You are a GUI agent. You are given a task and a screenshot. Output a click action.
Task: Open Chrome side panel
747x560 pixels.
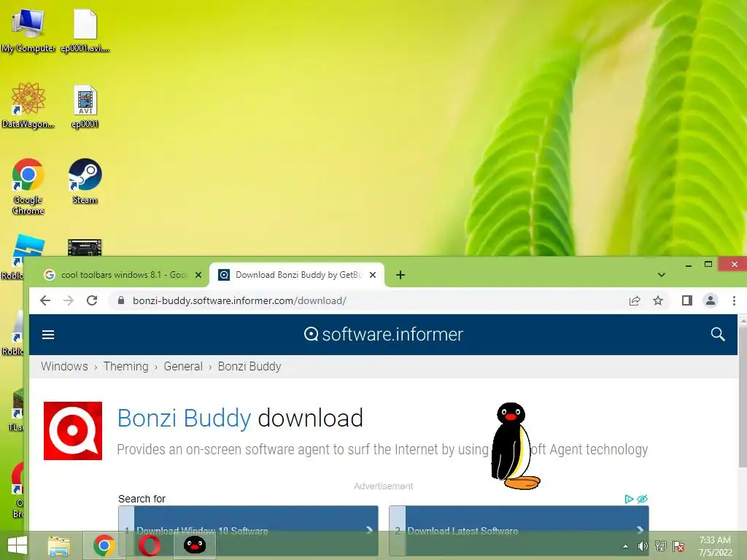tap(687, 300)
